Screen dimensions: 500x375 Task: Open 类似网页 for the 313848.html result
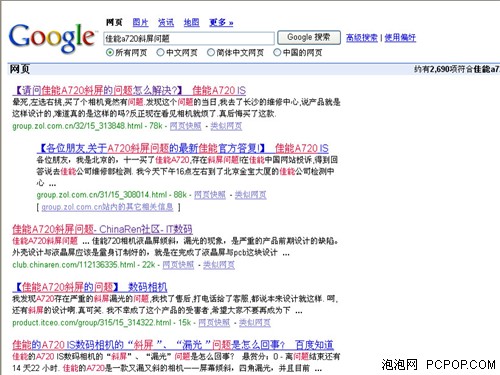coord(226,126)
